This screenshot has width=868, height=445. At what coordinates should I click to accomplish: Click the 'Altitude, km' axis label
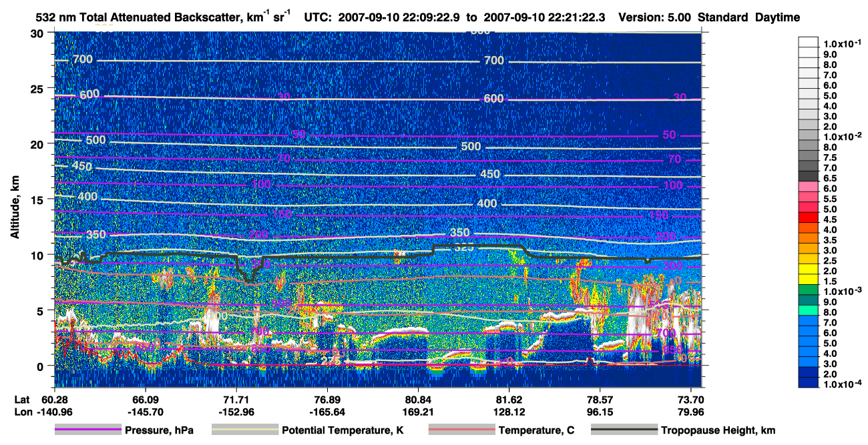(x=15, y=208)
